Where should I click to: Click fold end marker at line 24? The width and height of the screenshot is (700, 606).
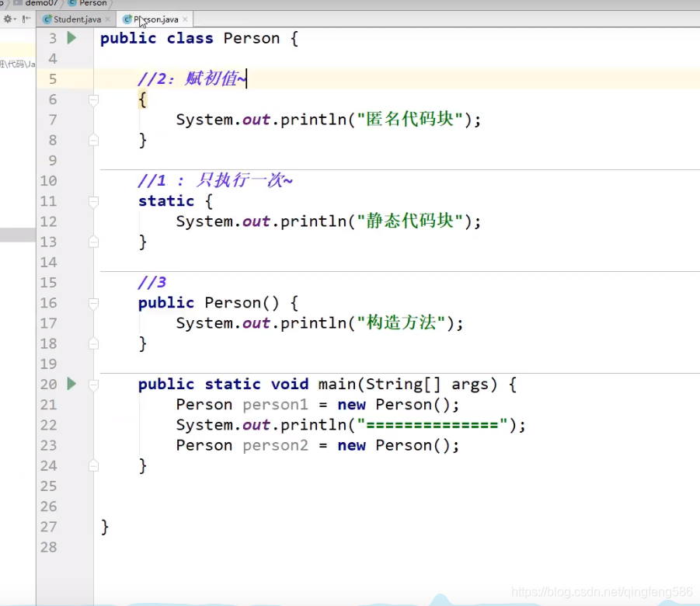coord(93,466)
